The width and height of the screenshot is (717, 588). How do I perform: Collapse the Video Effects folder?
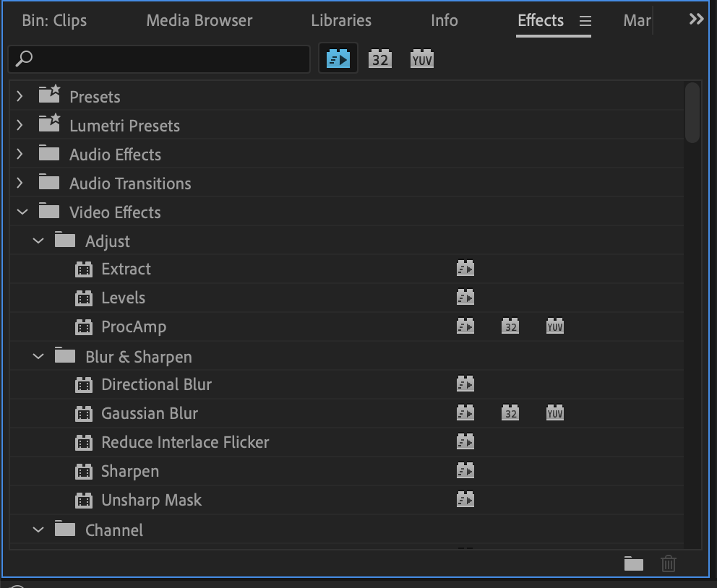tap(22, 212)
